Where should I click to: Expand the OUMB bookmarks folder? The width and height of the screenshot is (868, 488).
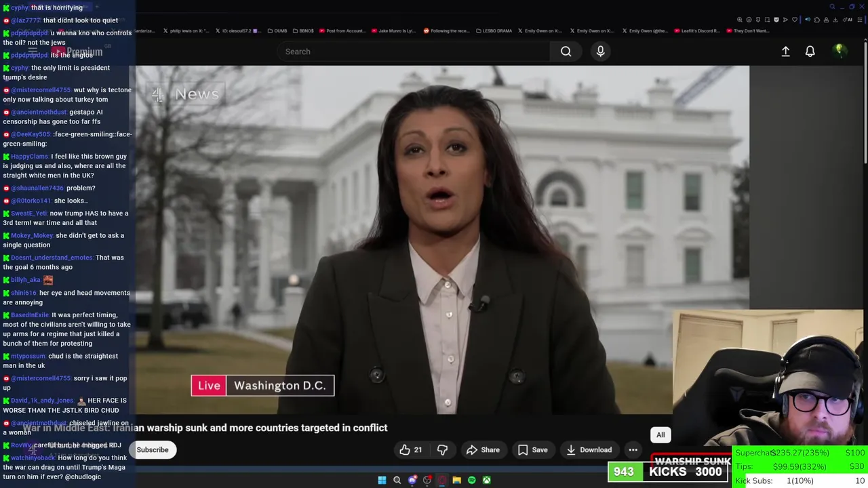tap(277, 30)
